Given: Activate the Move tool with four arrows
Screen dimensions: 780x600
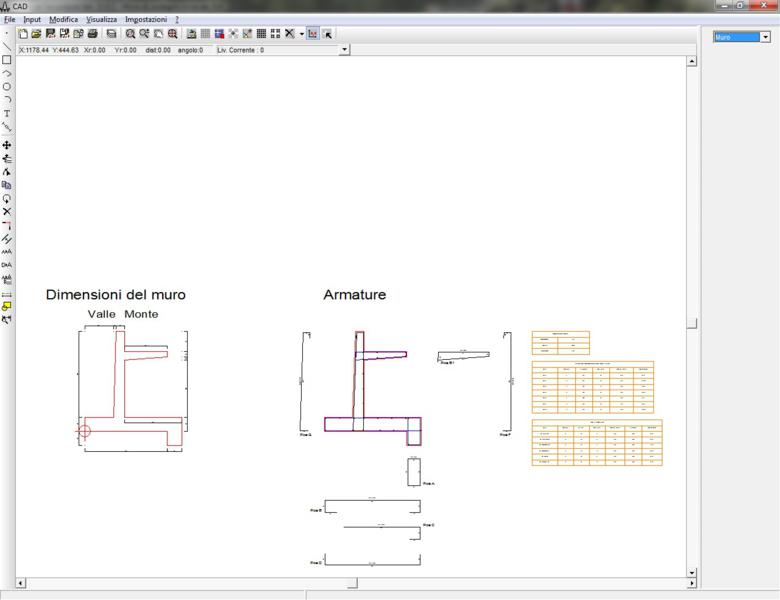Looking at the screenshot, I should click(x=7, y=145).
